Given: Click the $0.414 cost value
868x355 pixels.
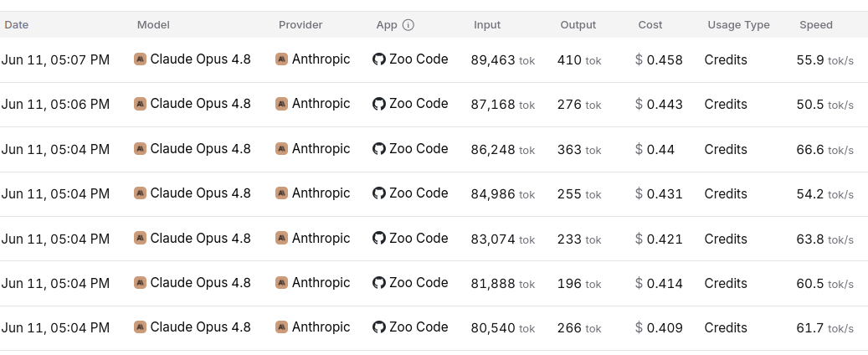Looking at the screenshot, I should pyautogui.click(x=659, y=284).
